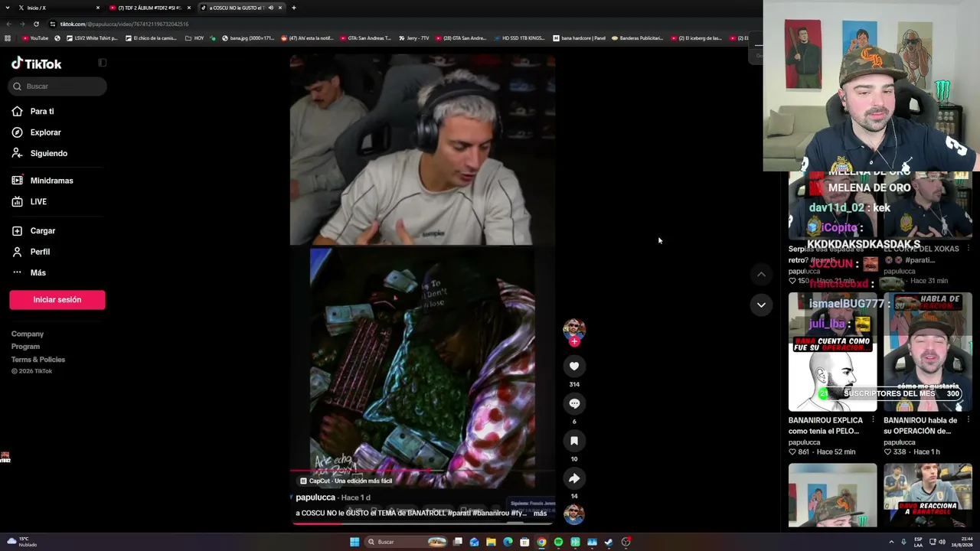Open File Explorer from the taskbar

coord(491,542)
